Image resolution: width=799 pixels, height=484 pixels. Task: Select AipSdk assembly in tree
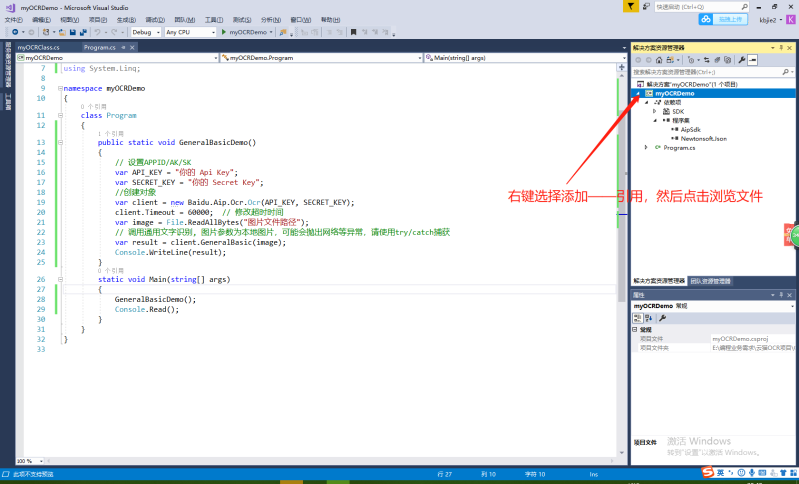(x=690, y=130)
